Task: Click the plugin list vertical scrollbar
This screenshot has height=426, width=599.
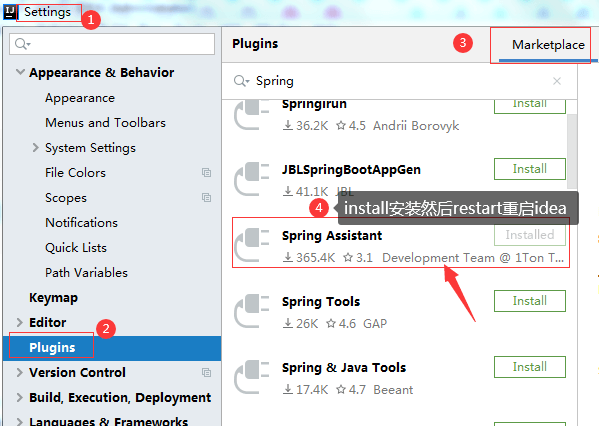Action: 572,151
